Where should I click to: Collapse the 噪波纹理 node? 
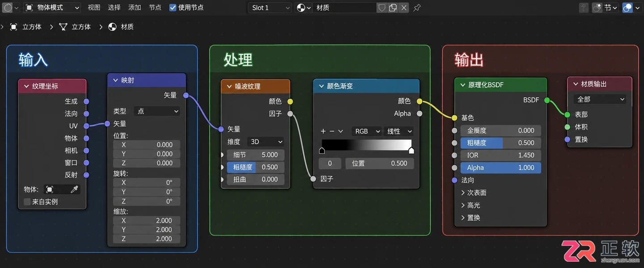[229, 86]
